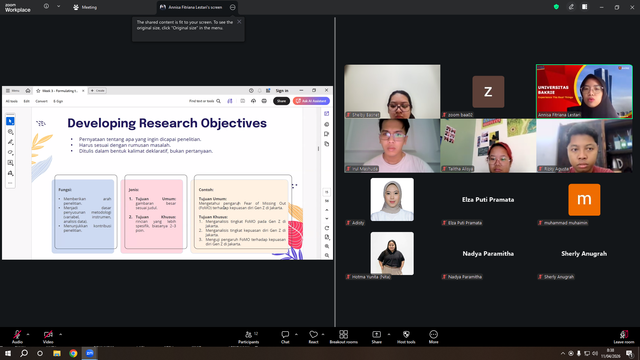
Task: Open File Explorer from taskbar
Action: tap(57, 353)
